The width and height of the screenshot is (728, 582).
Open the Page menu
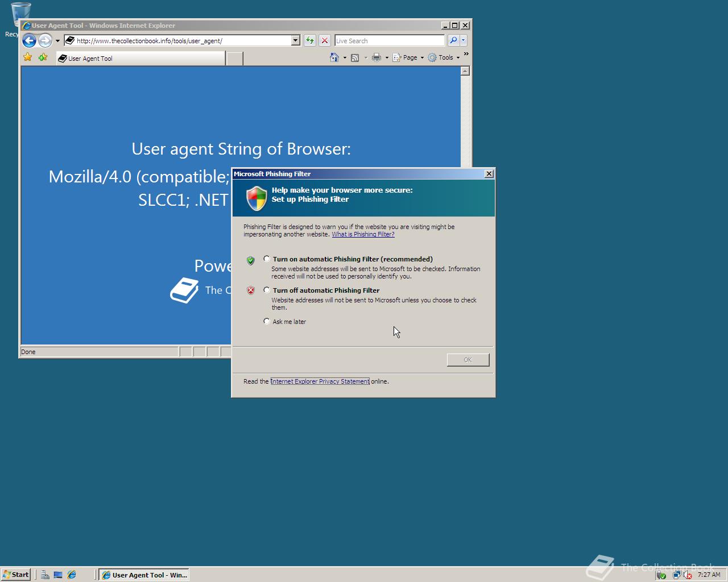(408, 57)
